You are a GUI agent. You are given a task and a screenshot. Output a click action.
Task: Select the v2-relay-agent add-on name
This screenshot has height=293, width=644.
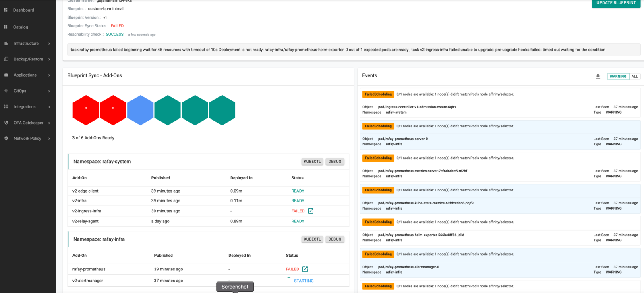coord(85,221)
